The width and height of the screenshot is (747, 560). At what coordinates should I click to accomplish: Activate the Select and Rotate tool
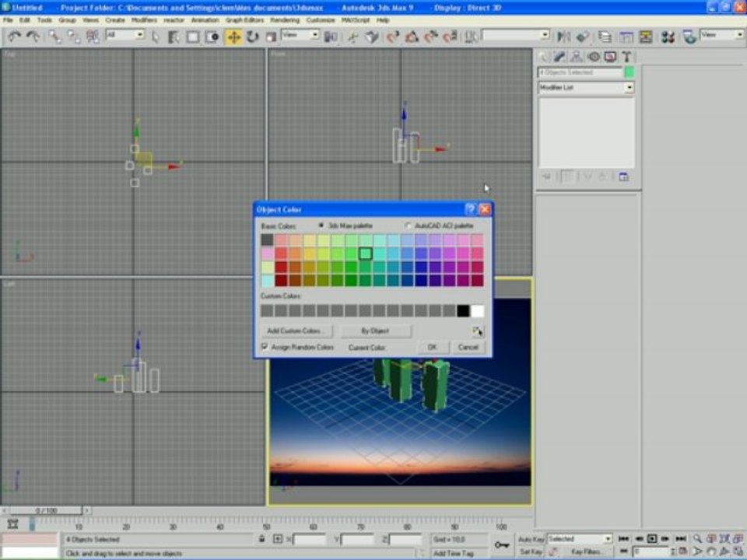pos(253,37)
